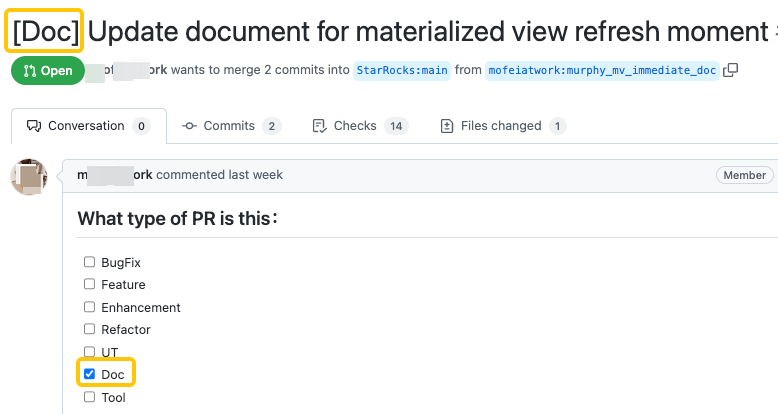Open the StarRocks:main base branch link

(x=401, y=71)
